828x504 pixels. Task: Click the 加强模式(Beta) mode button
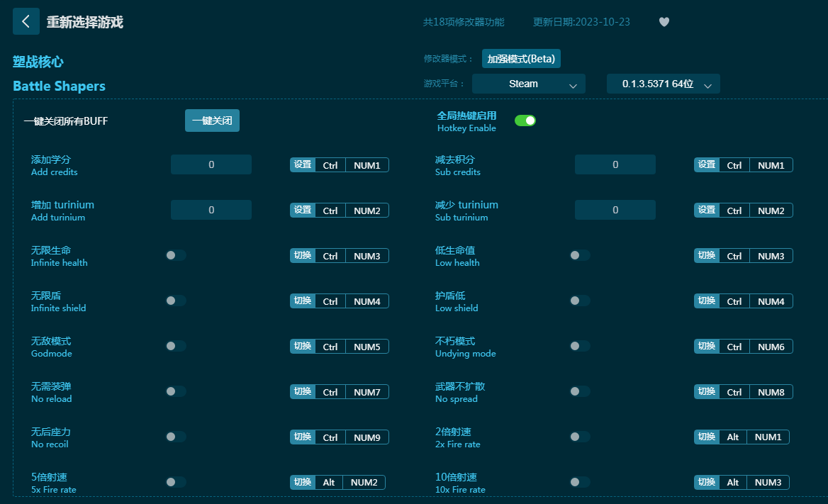tap(521, 59)
